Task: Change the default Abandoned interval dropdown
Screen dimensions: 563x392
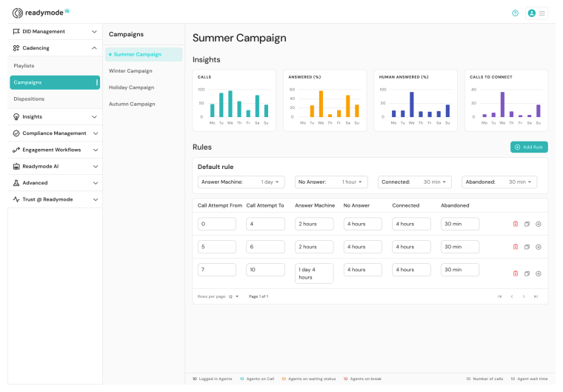Action: pyautogui.click(x=499, y=182)
